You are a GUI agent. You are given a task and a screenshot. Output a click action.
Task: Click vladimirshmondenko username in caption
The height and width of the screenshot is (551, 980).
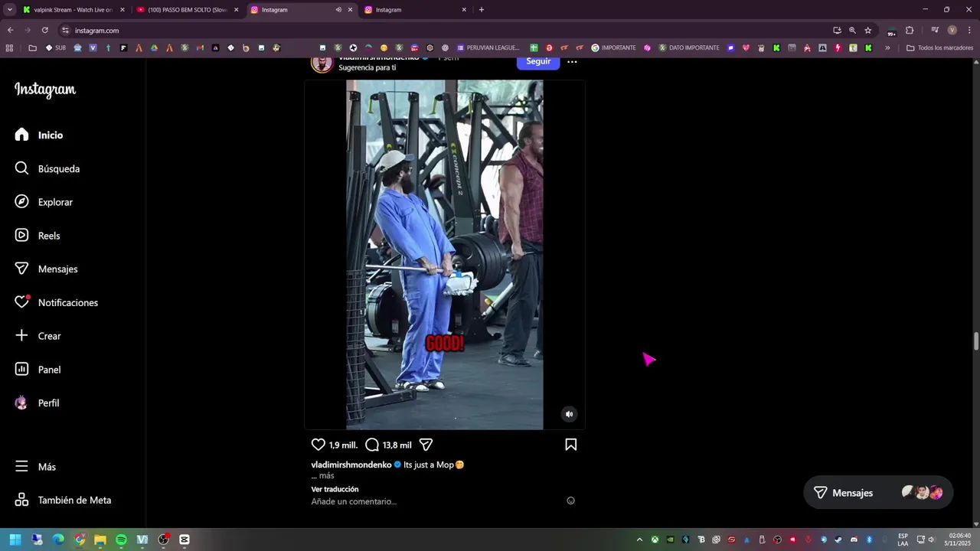click(351, 465)
